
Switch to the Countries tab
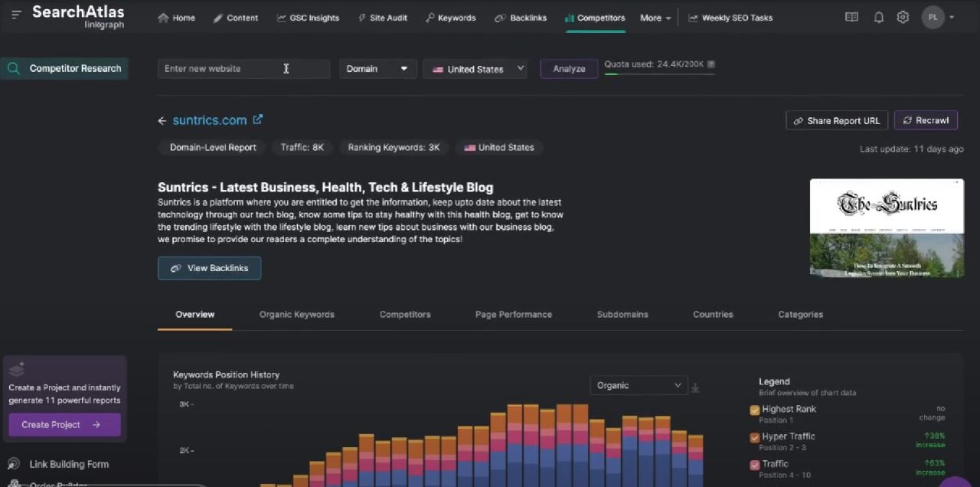[x=713, y=315]
